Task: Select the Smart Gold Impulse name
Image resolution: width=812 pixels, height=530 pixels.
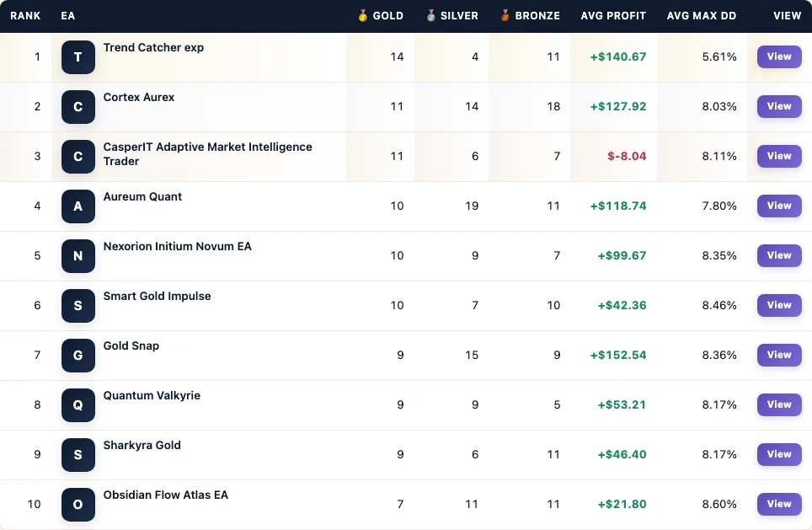Action: 158,297
